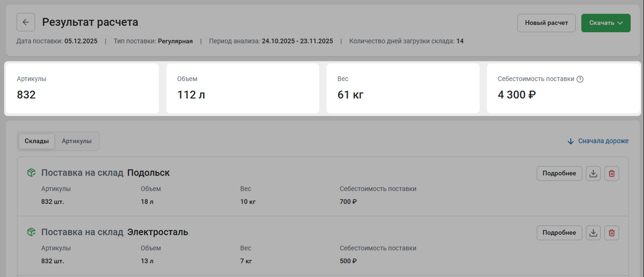Download the Подольск warehouse supply
Viewport: 644px width, 277px height.
[593, 173]
